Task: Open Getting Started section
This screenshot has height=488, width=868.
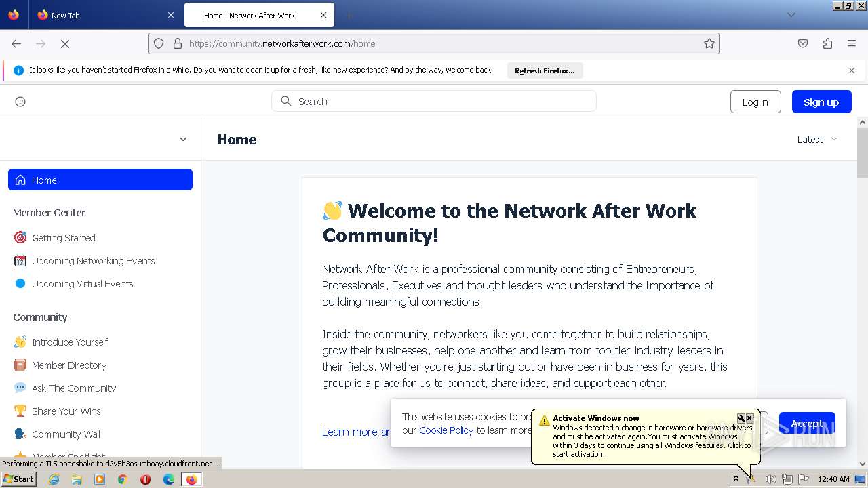Action: click(64, 238)
